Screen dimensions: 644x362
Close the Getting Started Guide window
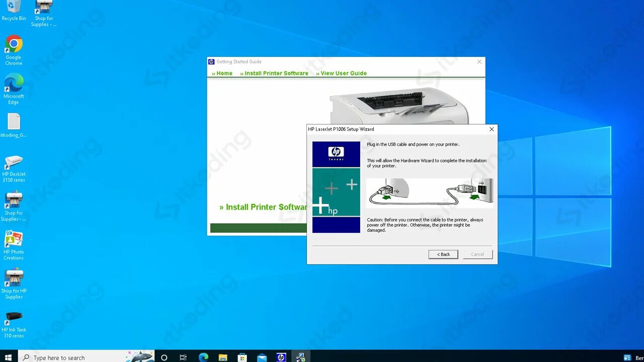pyautogui.click(x=479, y=62)
